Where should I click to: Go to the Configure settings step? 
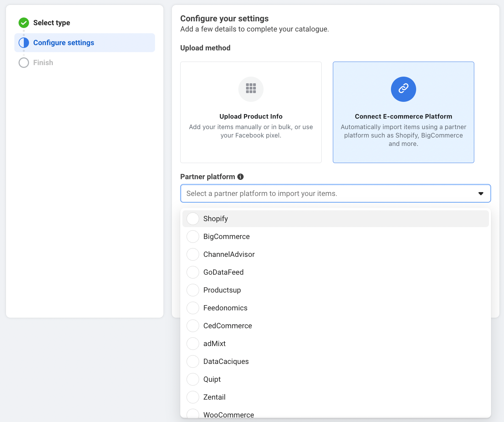pyautogui.click(x=85, y=43)
